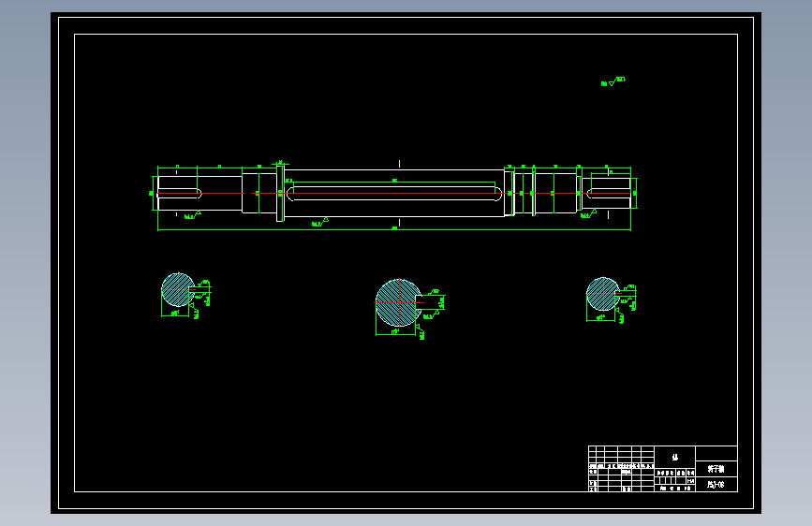Click the narrow flange collar on the shaft
The height and width of the screenshot is (526, 812).
click(x=280, y=193)
